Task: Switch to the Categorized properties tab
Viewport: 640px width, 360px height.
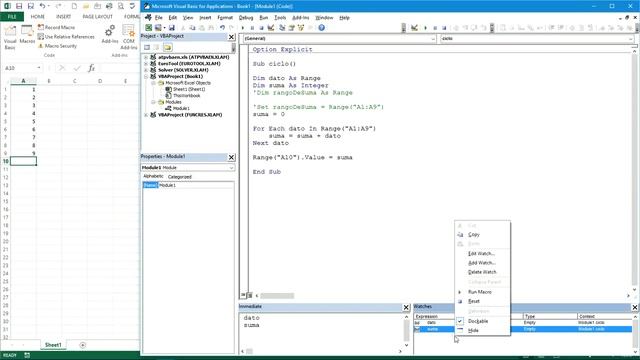Action: coord(180,177)
